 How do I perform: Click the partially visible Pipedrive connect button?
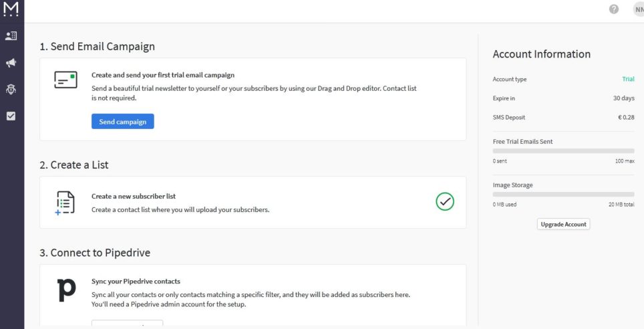click(128, 323)
